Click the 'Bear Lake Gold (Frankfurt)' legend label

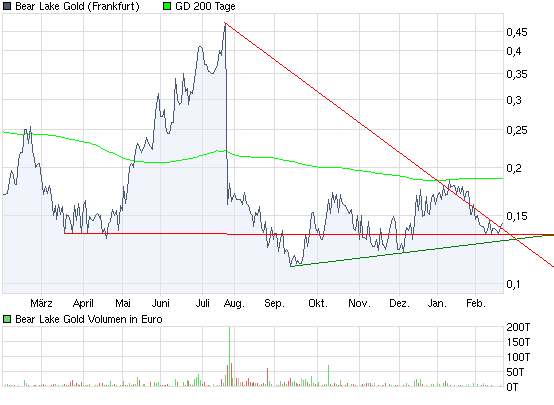click(77, 6)
